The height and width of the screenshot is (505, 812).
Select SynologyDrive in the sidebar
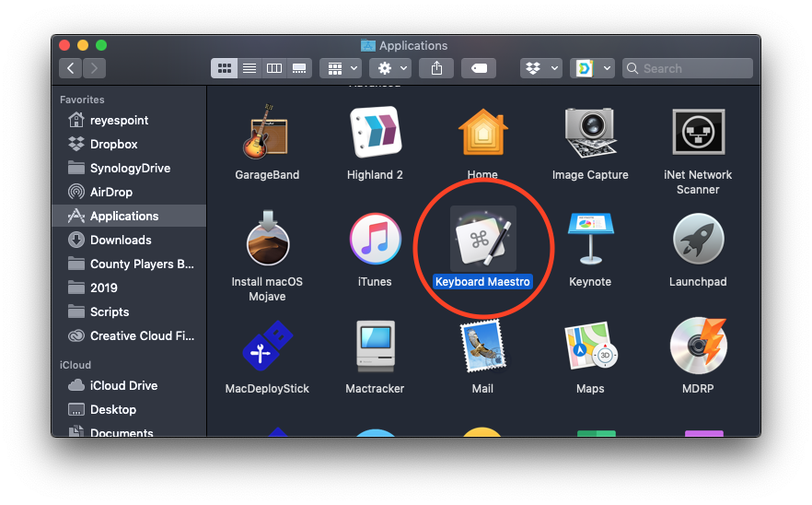(129, 168)
